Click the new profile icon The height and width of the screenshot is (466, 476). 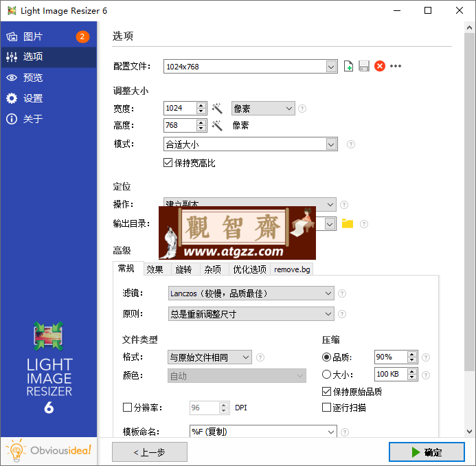pos(348,66)
